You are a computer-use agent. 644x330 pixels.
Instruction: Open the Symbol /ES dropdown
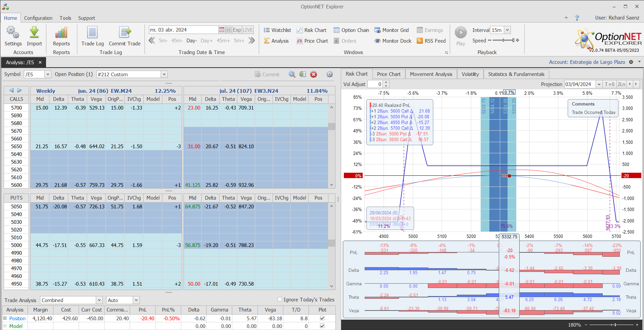(48, 74)
